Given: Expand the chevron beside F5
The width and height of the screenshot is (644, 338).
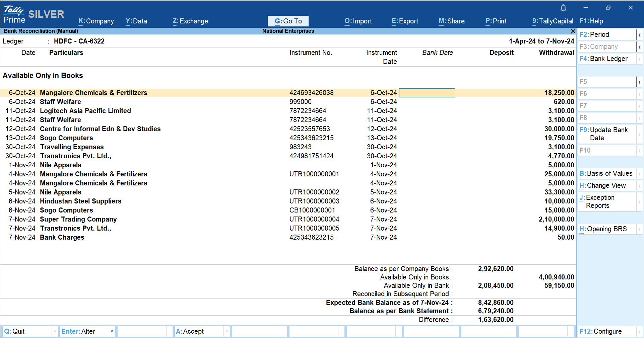Looking at the screenshot, I should pyautogui.click(x=639, y=82).
